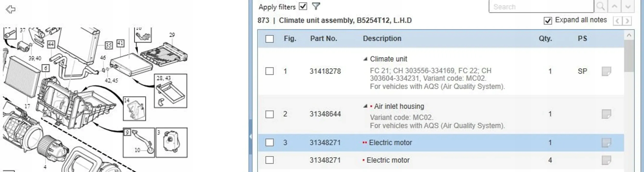Click the back arrow icon
Image resolution: width=644 pixels, height=172 pixels.
11,10
